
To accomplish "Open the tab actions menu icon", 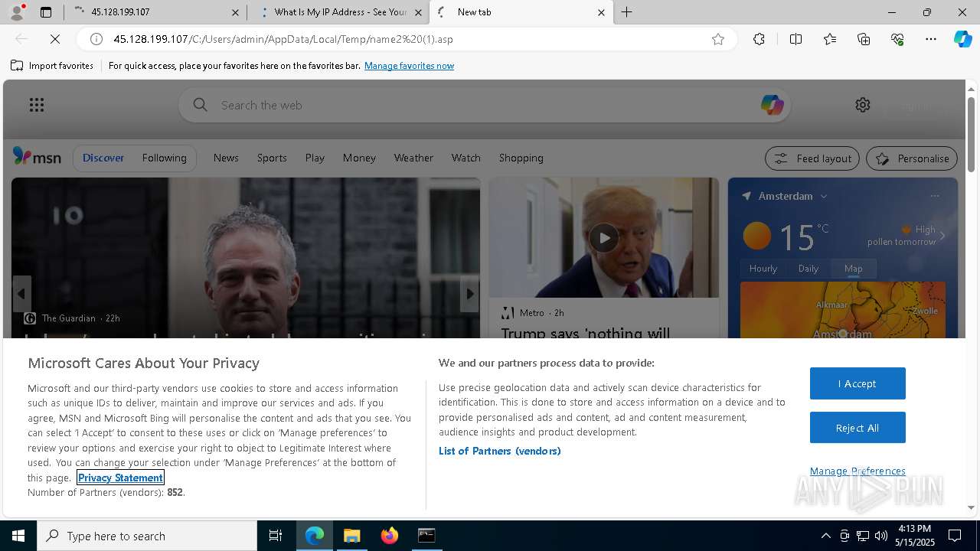I will pos(46,12).
